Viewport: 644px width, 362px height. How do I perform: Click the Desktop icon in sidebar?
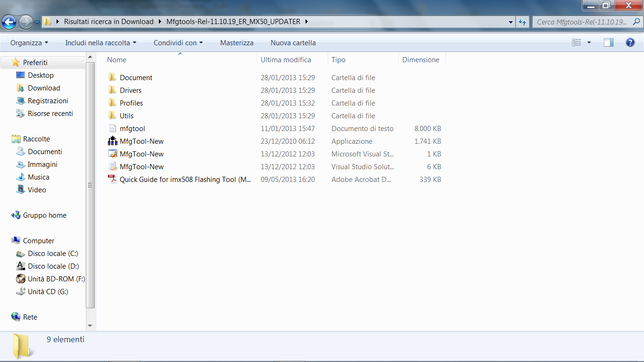(x=20, y=75)
